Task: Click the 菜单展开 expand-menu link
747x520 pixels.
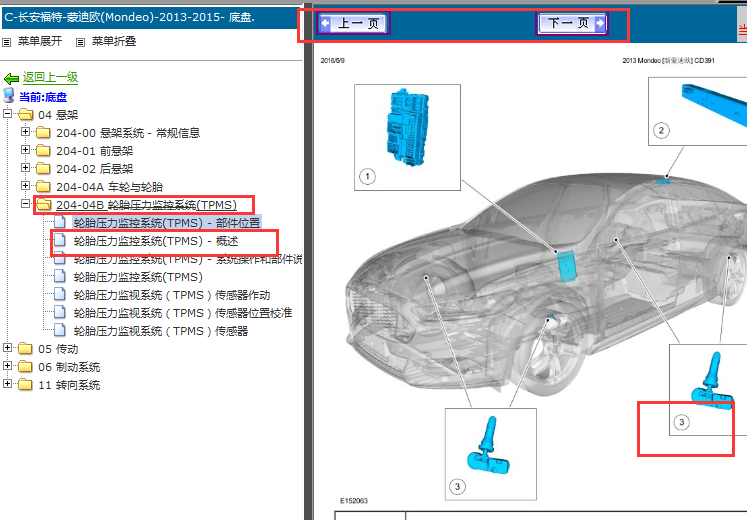Action: tap(40, 41)
